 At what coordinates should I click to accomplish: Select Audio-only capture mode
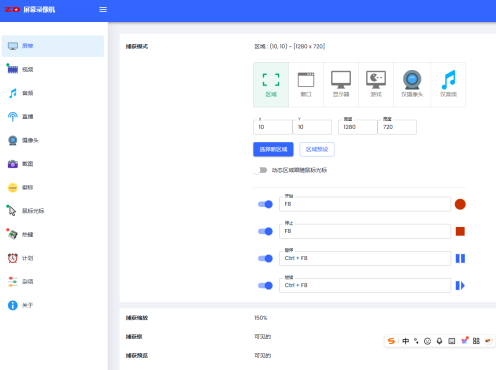[448, 85]
